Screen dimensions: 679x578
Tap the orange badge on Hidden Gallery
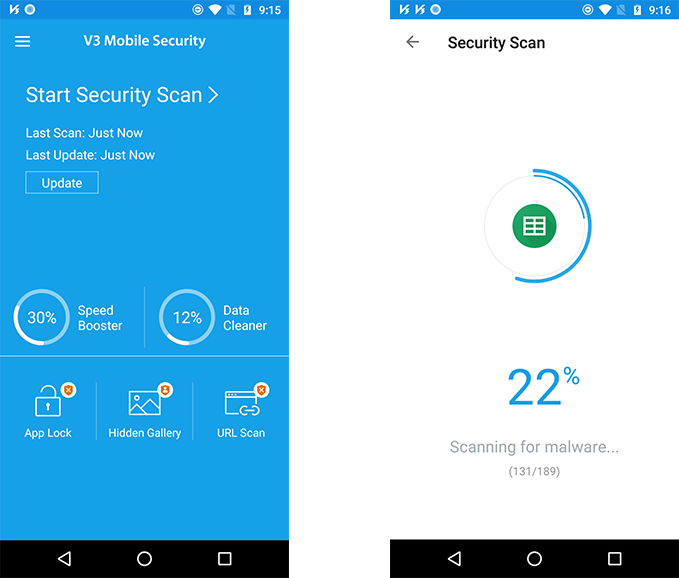(165, 390)
